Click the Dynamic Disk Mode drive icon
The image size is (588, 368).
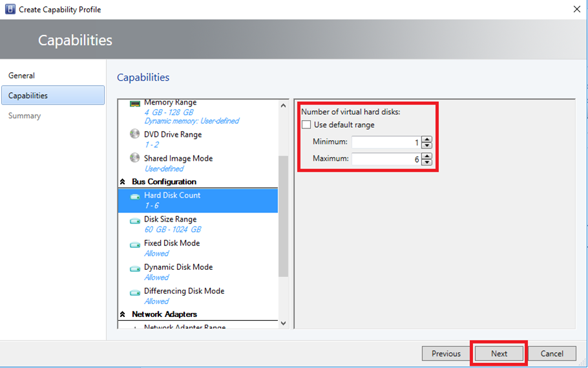click(134, 269)
